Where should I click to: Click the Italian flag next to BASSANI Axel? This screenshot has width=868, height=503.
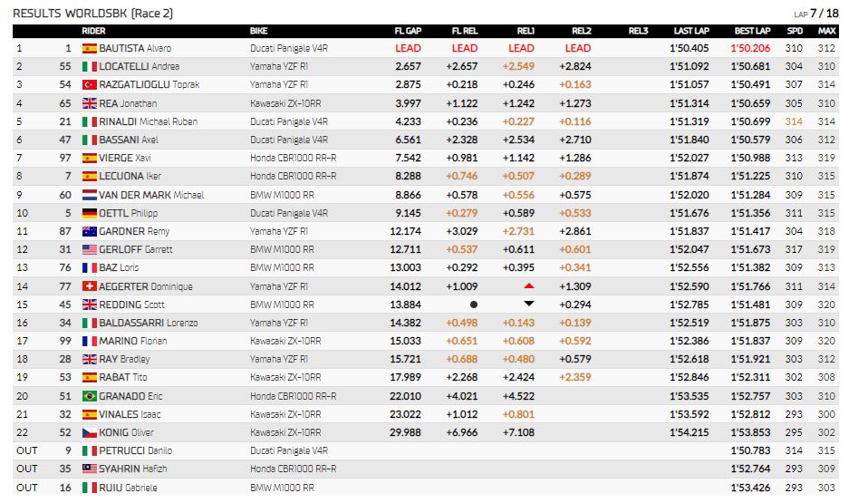(89, 140)
